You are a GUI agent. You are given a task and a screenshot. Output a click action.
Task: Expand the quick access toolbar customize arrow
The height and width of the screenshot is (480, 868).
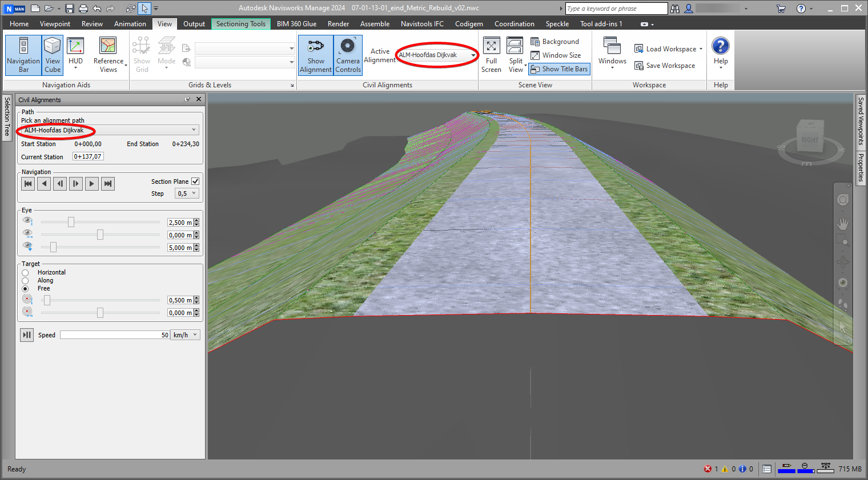tap(156, 9)
